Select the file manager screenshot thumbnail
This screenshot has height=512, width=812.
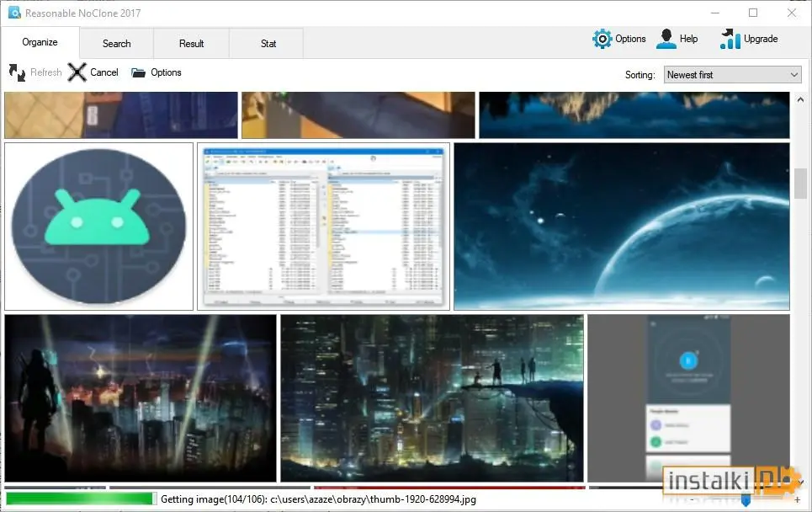tap(324, 227)
